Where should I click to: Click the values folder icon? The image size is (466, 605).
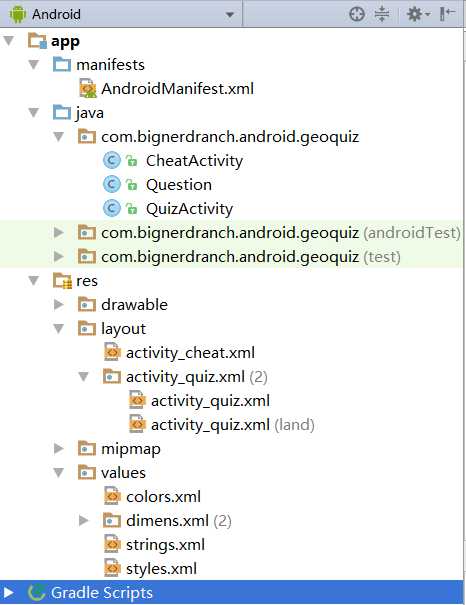(x=87, y=472)
